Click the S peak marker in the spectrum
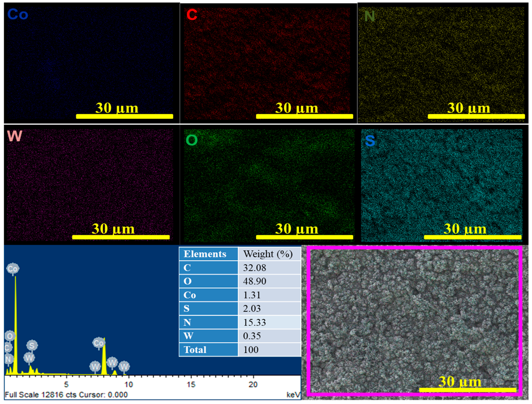Screen dimensions: 532x404 (32, 345)
